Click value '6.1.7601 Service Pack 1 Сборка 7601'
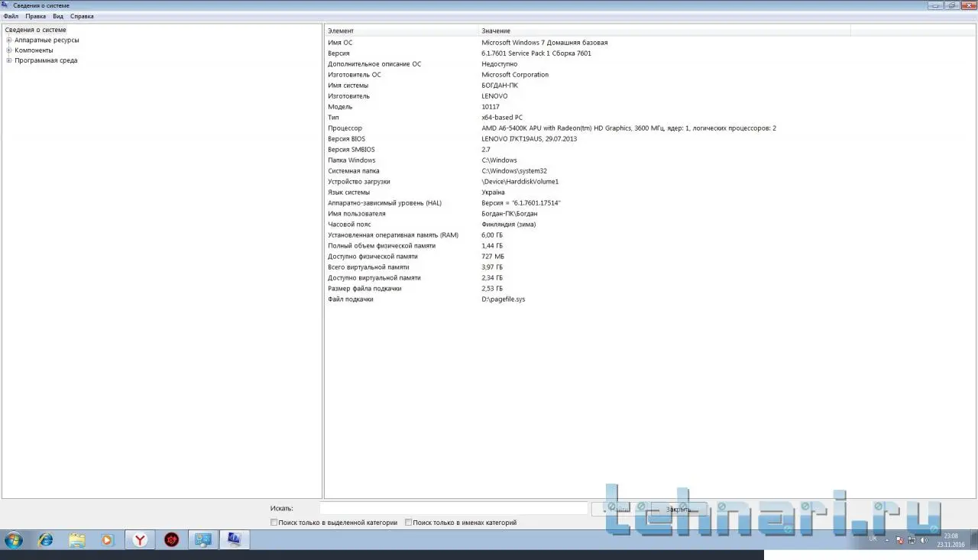The height and width of the screenshot is (560, 978). point(536,53)
